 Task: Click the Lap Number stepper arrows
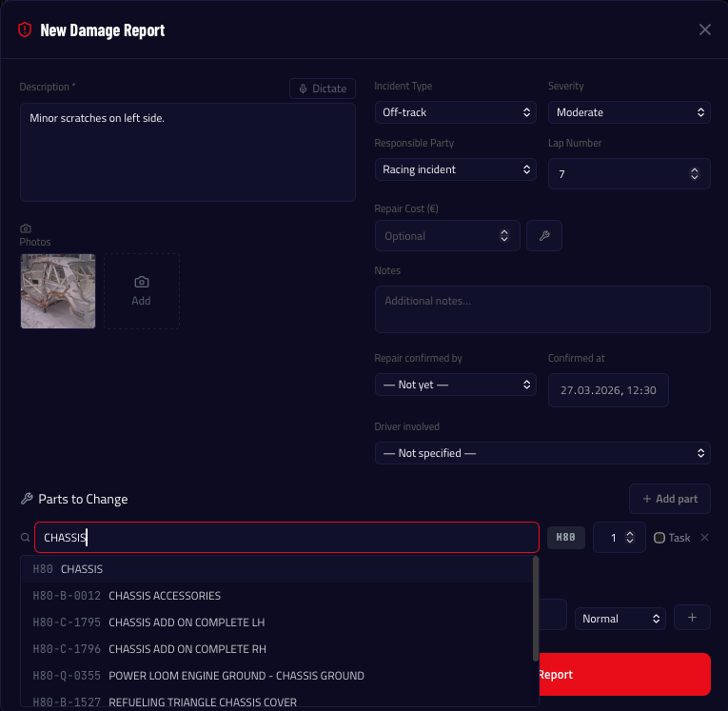(x=694, y=174)
